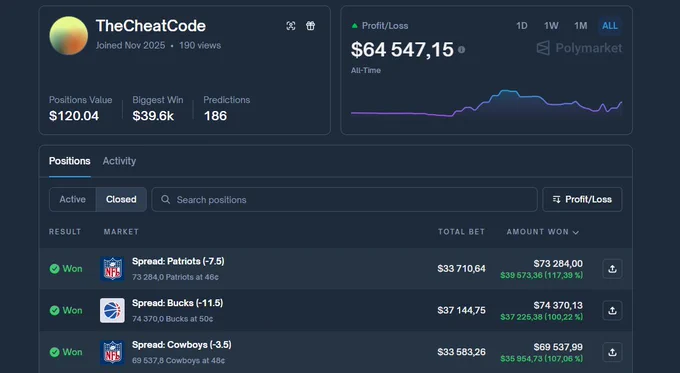Image resolution: width=680 pixels, height=373 pixels.
Task: Select the 1D profit range
Action: coord(522,26)
